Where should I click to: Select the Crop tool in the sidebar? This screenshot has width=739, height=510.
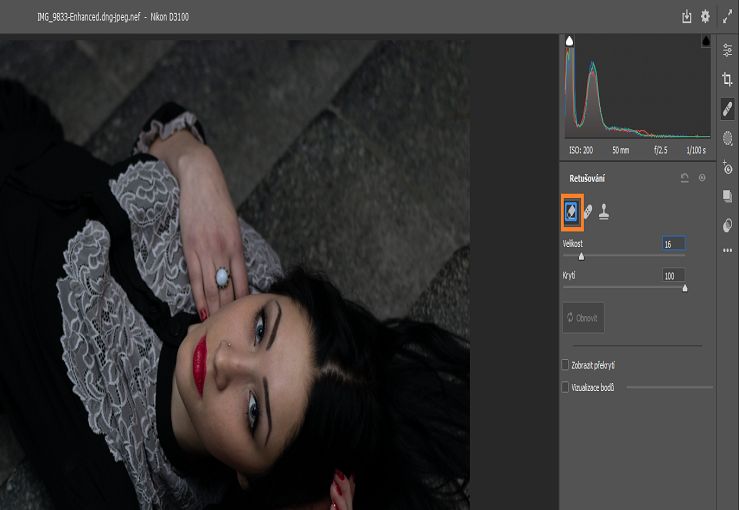(728, 79)
